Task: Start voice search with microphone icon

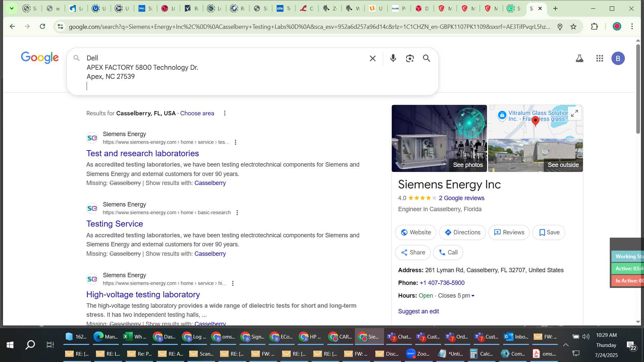Action: click(393, 58)
